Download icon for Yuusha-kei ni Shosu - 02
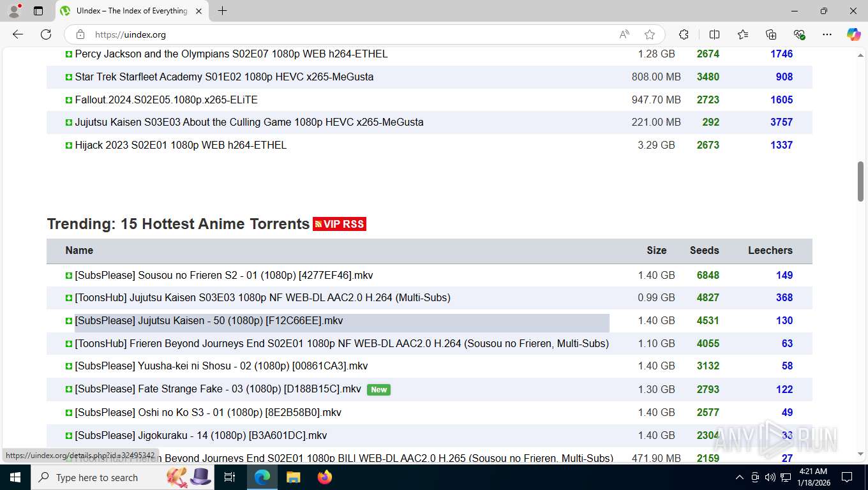 tap(69, 366)
